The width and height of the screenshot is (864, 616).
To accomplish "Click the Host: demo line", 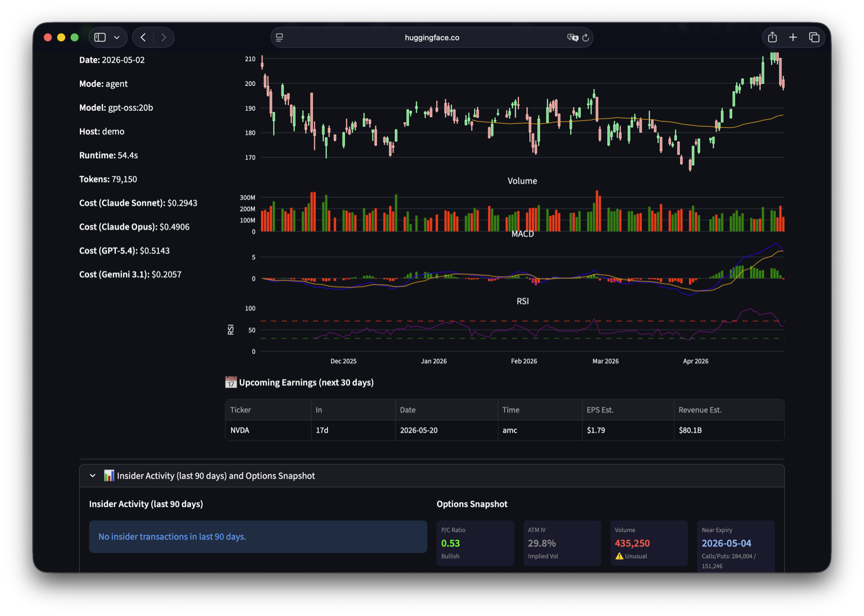I will 102,131.
